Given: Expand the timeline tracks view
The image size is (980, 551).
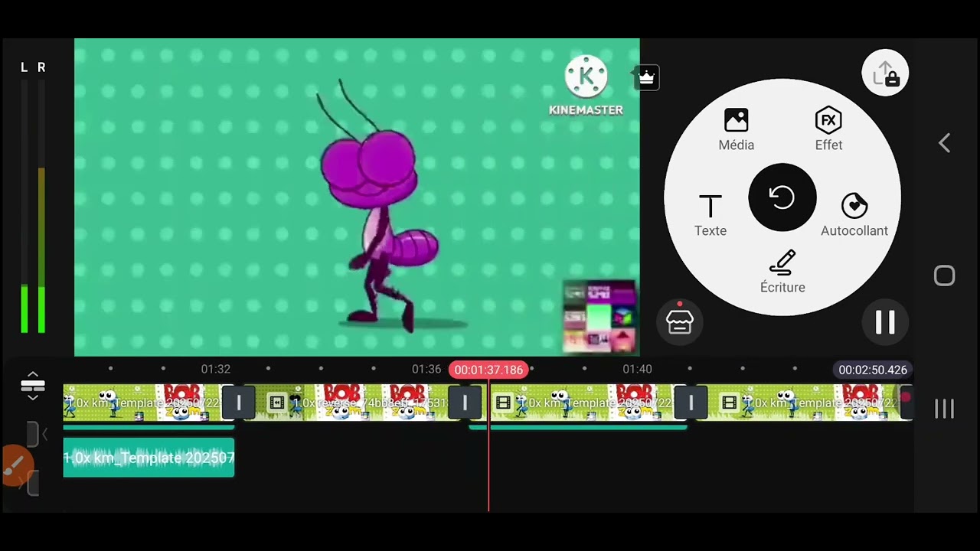Looking at the screenshot, I should 33,385.
